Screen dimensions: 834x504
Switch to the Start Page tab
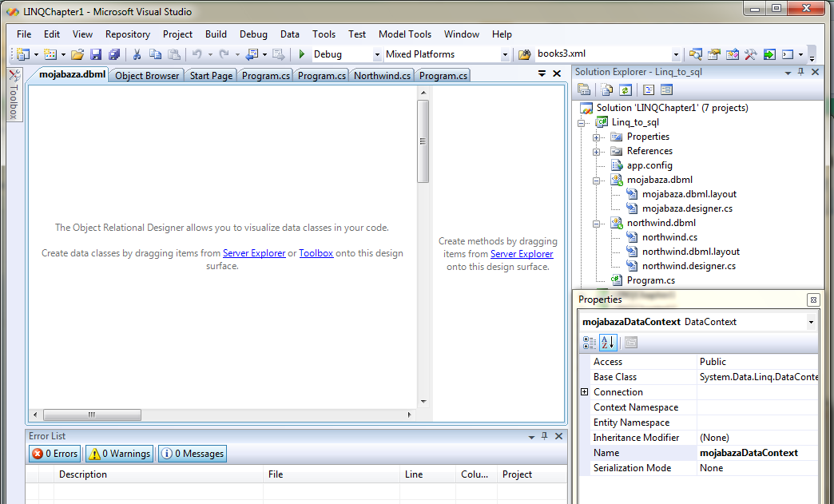pos(211,76)
